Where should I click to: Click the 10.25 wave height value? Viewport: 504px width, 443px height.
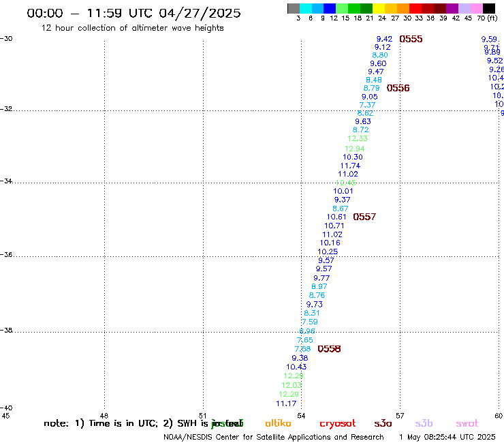click(x=328, y=251)
